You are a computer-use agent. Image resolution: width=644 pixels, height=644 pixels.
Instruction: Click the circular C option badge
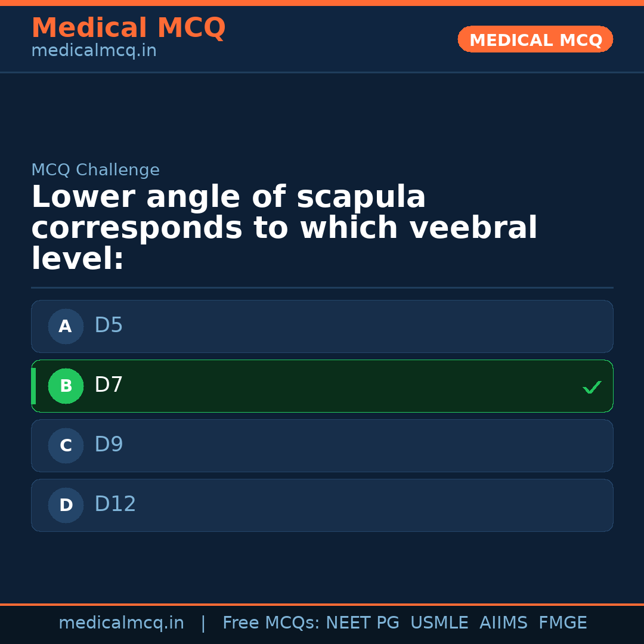66,445
